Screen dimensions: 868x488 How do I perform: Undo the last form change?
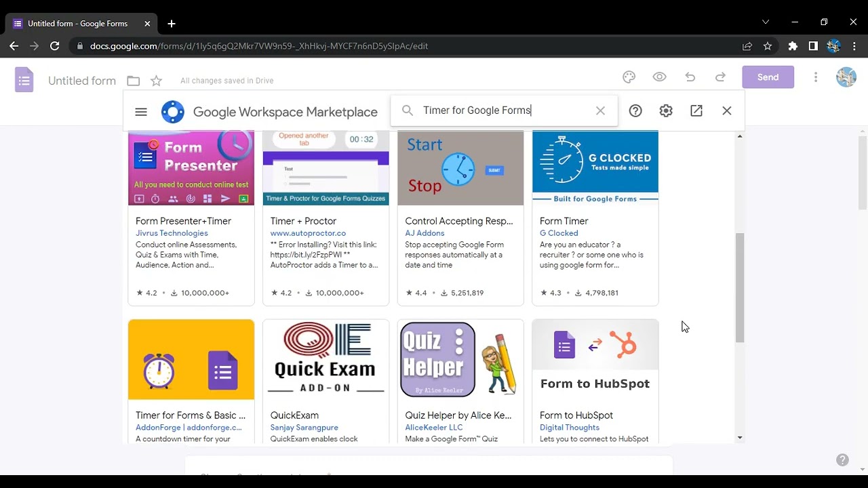690,77
